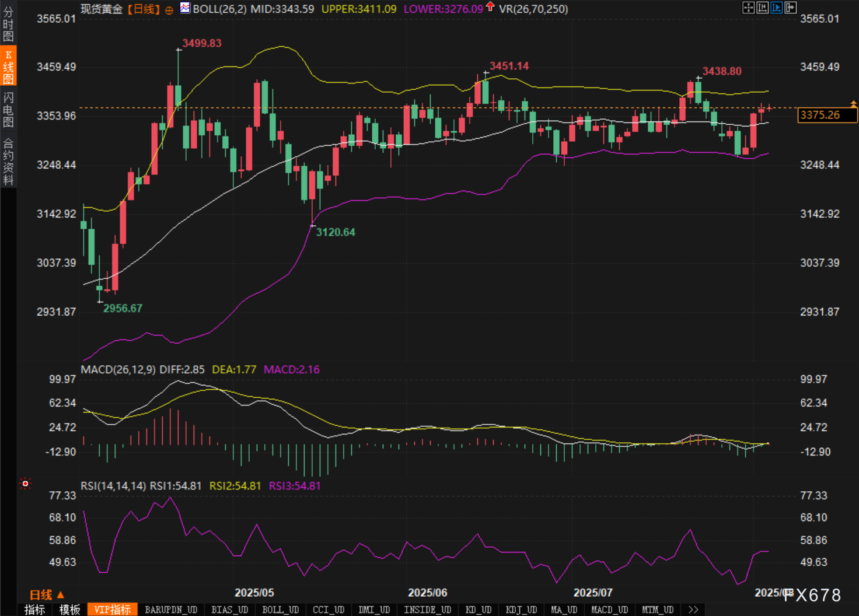This screenshot has height=616, width=859.
Task: Click the red up arrow after LOWER value
Action: pyautogui.click(x=490, y=7)
